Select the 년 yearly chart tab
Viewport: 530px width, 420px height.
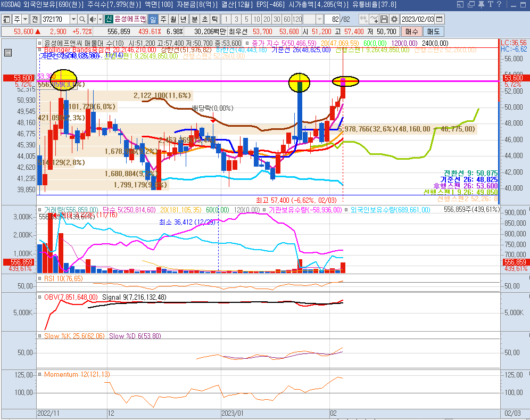pos(184,19)
